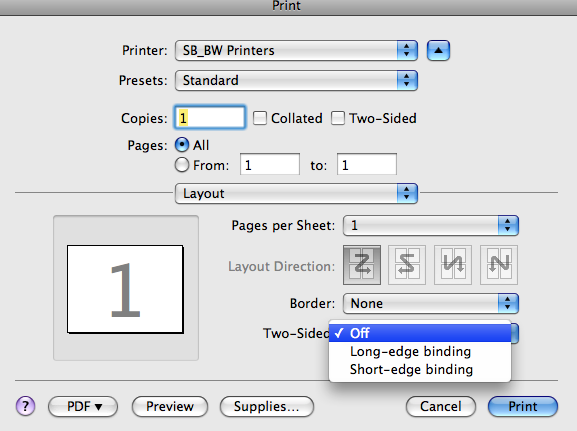Viewport: 577px width, 431px height.
Task: Open the PDF menu button
Action: coord(83,406)
